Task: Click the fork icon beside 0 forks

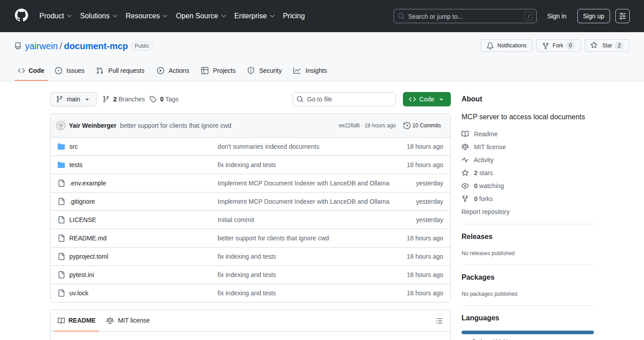Action: pyautogui.click(x=465, y=199)
